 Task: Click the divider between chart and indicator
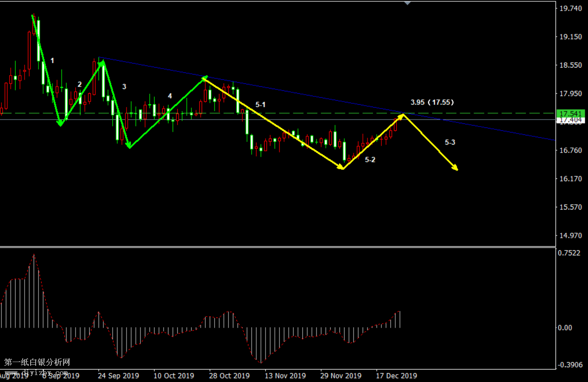(278, 247)
